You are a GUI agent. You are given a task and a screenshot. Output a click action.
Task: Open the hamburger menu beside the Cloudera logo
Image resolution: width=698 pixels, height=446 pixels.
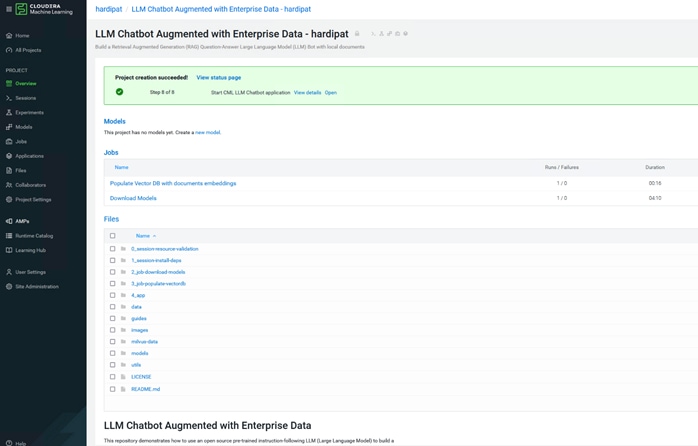(x=8, y=9)
